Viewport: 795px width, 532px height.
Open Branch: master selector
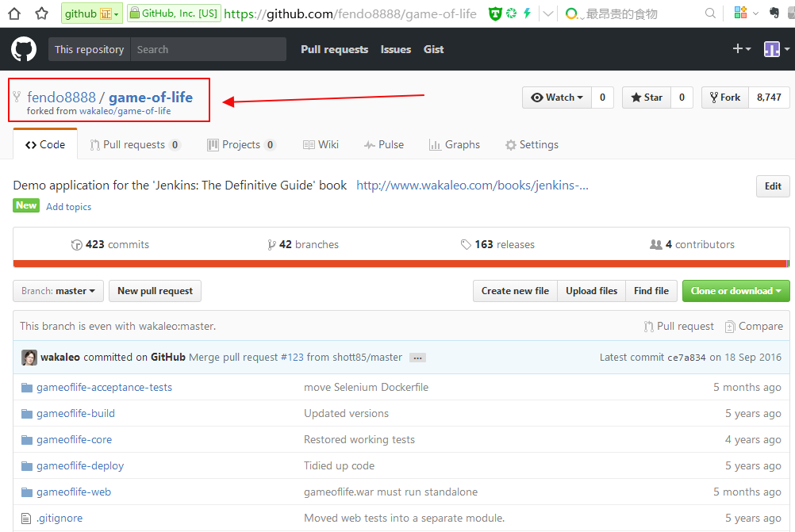click(x=58, y=291)
